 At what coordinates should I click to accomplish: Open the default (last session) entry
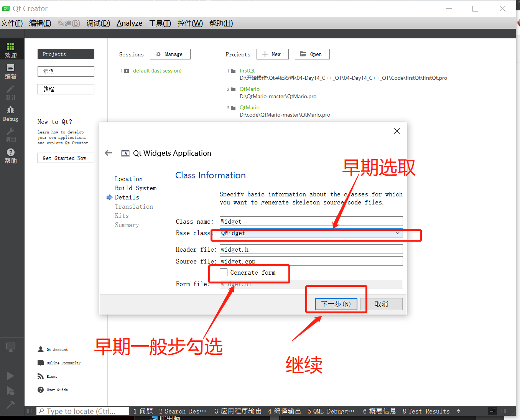tap(157, 71)
